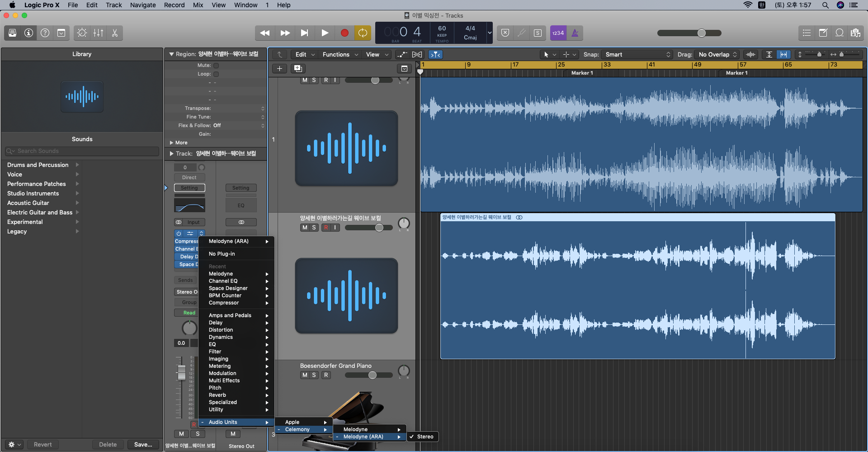Duplicate the selected track
Image resolution: width=868 pixels, height=452 pixels.
click(298, 69)
